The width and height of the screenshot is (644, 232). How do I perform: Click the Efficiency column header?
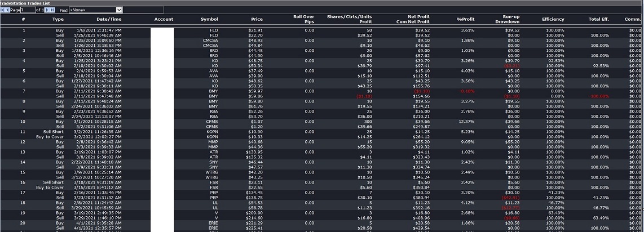coord(553,19)
